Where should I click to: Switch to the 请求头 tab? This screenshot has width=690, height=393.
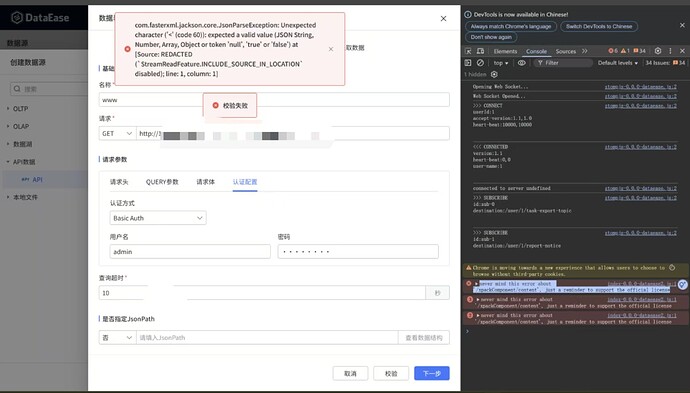pos(119,182)
